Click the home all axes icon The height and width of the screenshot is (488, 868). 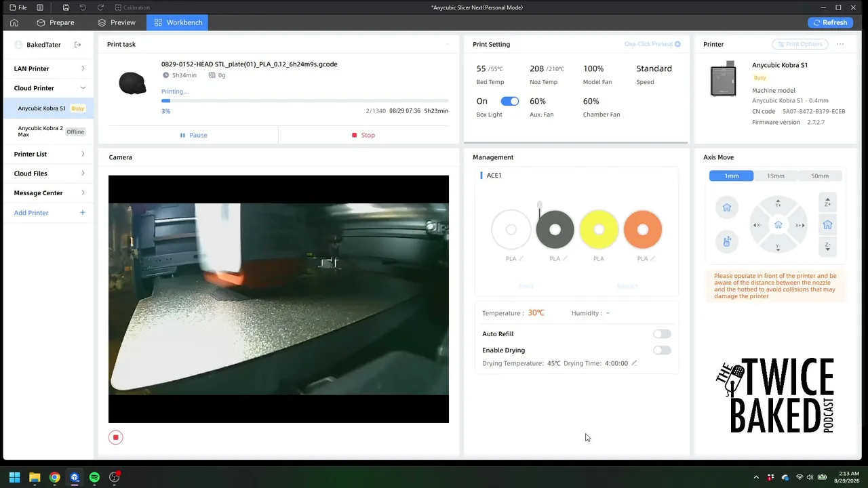pos(727,207)
